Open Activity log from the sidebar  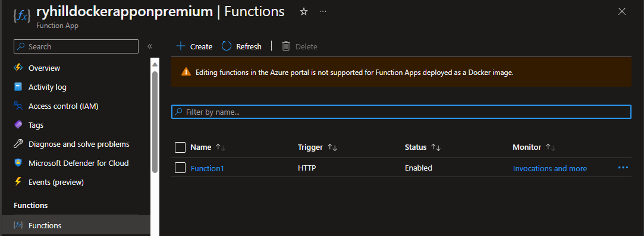(47, 87)
